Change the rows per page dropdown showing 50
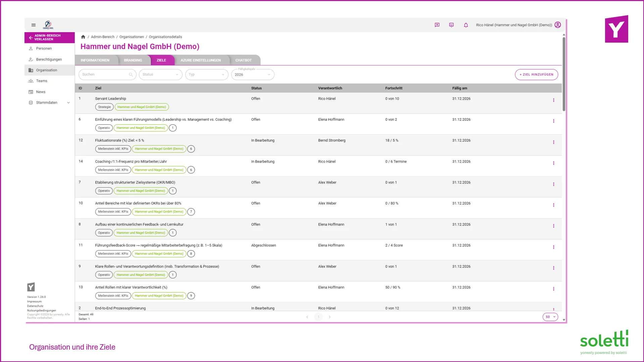 [550, 317]
